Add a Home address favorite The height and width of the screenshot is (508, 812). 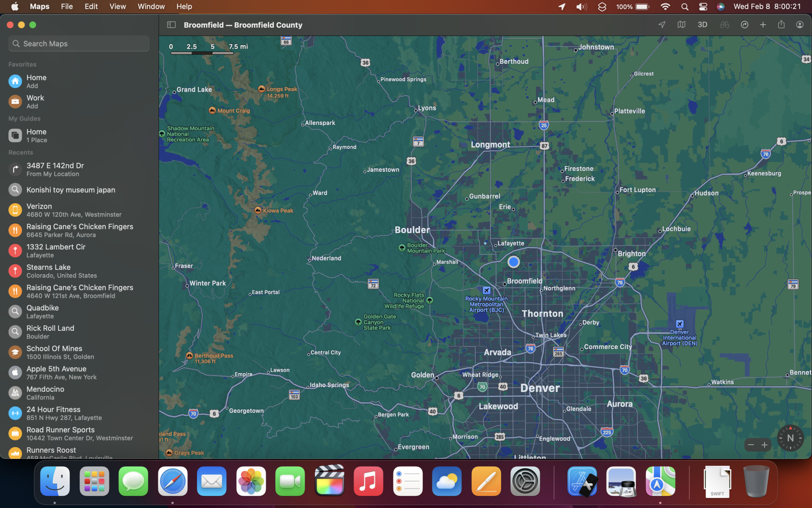[36, 81]
